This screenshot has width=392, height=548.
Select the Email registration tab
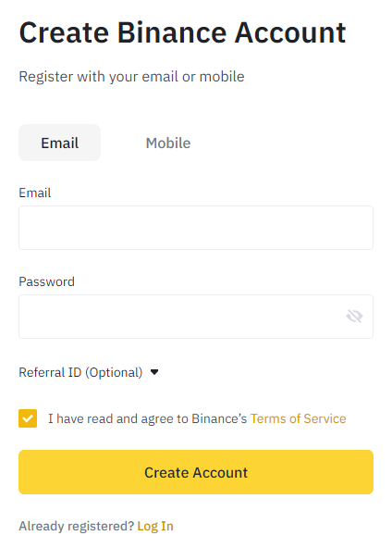(60, 143)
